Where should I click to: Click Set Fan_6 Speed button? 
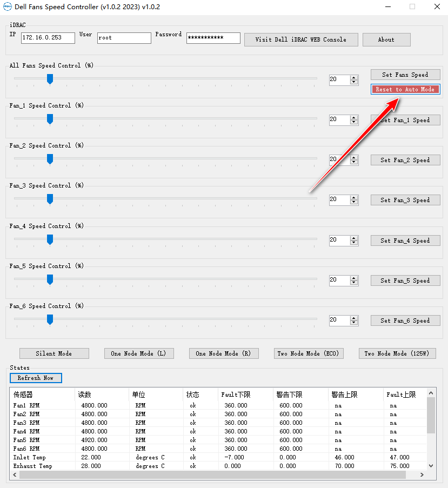405,320
